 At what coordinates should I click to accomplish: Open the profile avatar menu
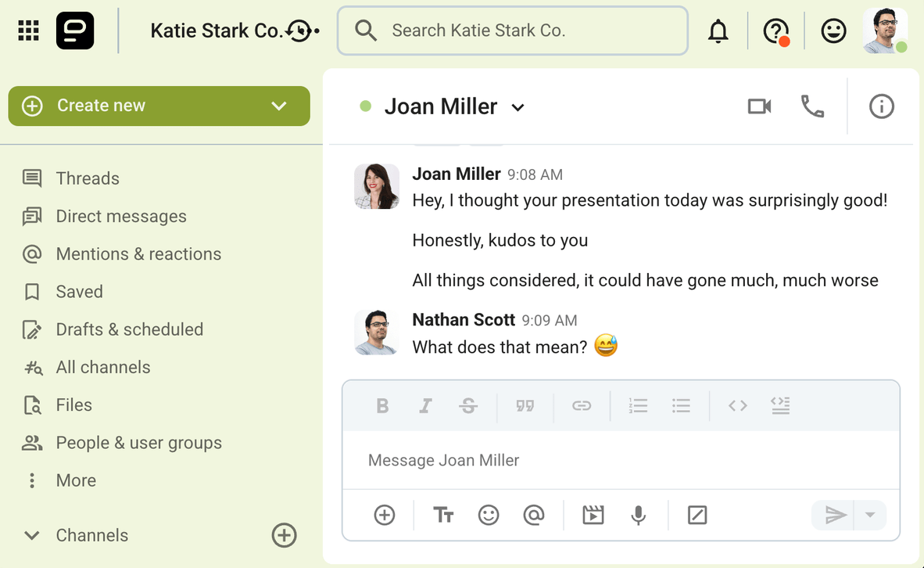885,31
